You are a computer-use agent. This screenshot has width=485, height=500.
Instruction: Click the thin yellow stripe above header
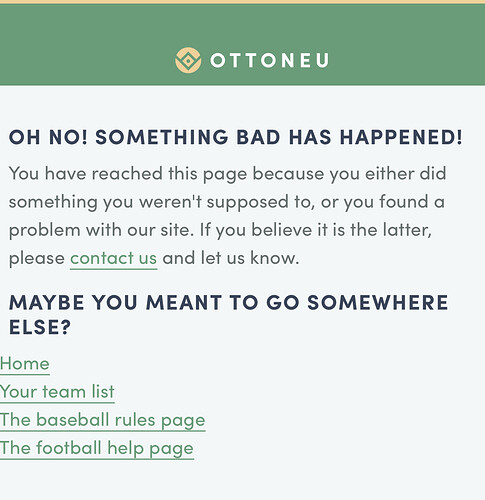point(242,2)
